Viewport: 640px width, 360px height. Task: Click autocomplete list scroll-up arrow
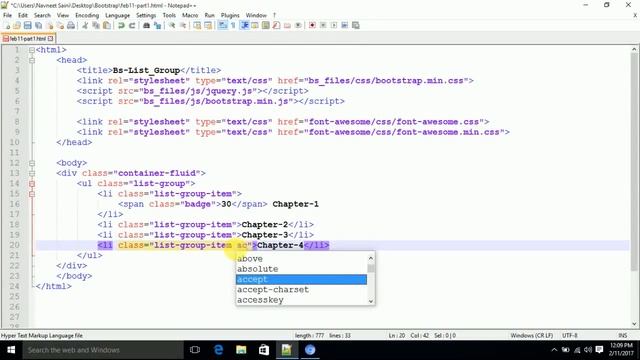tap(371, 258)
